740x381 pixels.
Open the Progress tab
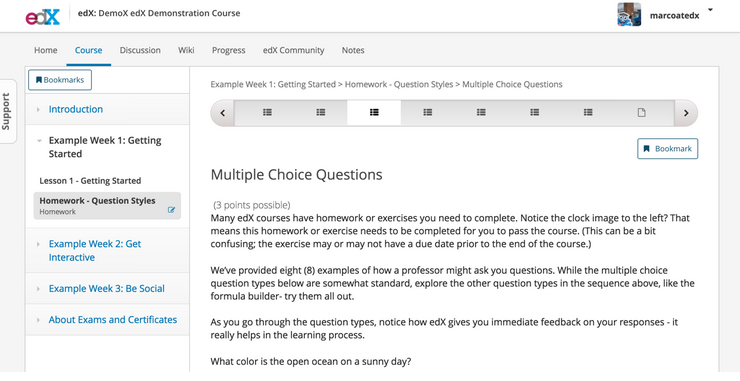(228, 50)
